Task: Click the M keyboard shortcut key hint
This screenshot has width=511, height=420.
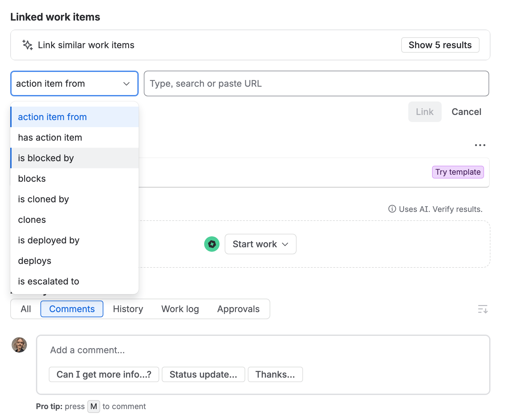Action: click(94, 407)
